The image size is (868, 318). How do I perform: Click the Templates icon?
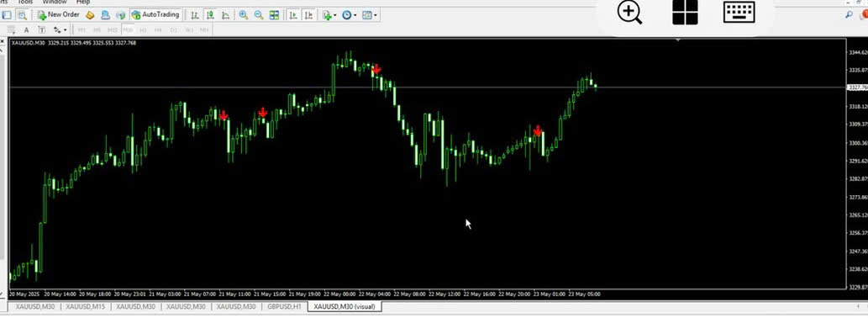366,15
